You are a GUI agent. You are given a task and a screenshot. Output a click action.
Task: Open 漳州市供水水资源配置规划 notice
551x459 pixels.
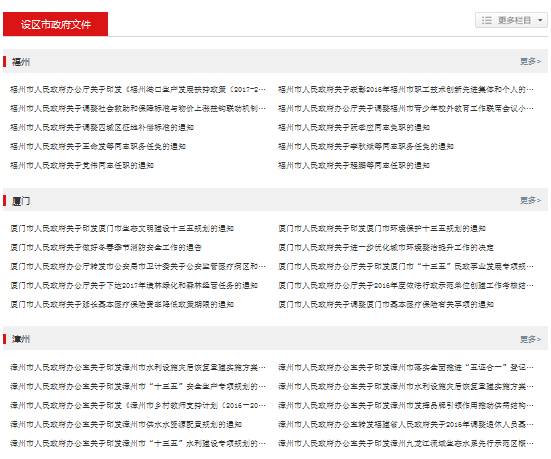[x=126, y=424]
